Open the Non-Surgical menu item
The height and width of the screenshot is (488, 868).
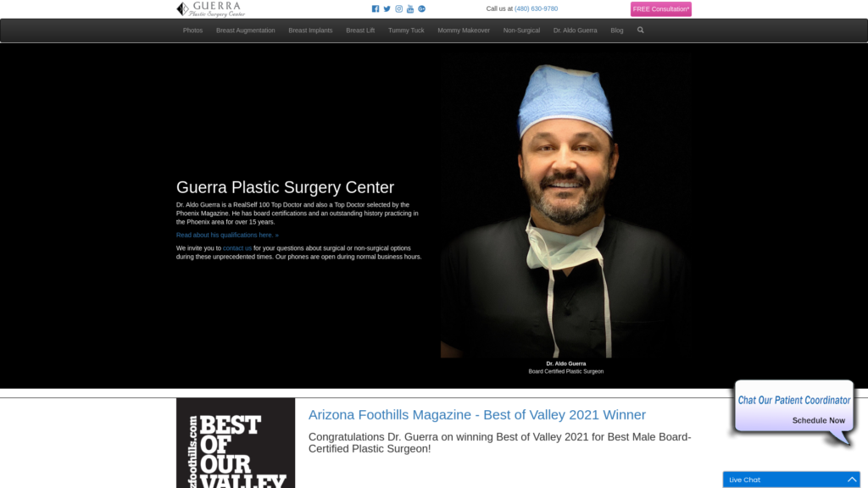(x=521, y=30)
